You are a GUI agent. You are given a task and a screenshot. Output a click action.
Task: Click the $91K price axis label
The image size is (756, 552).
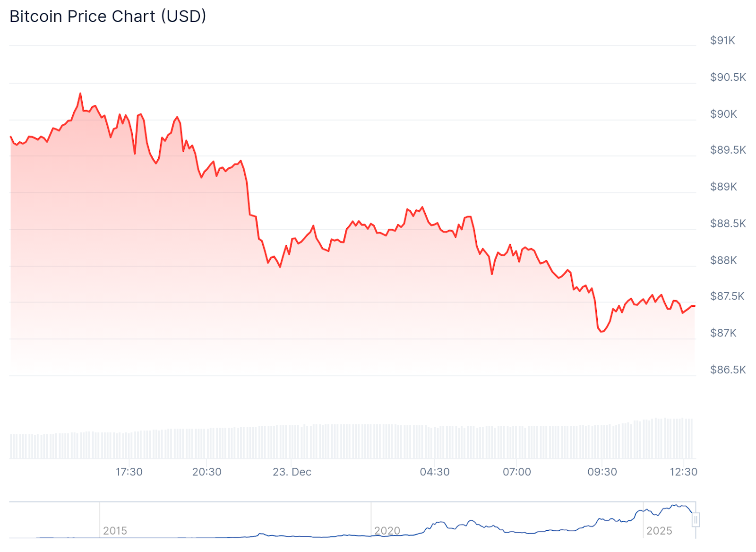point(722,41)
